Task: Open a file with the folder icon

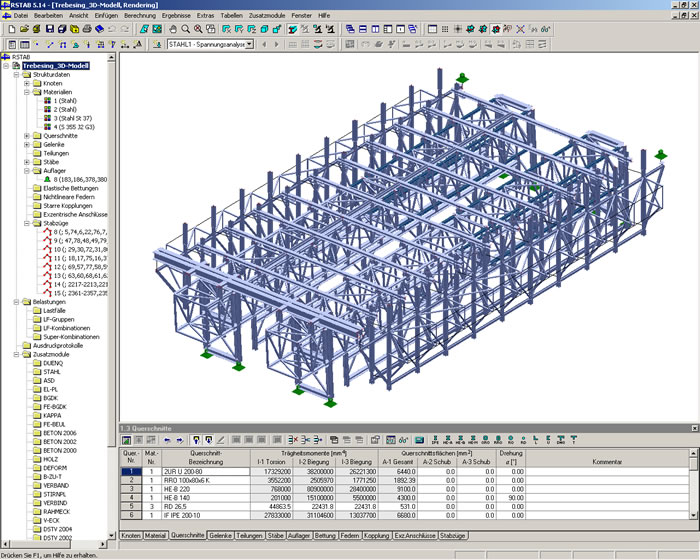Action: [24, 29]
